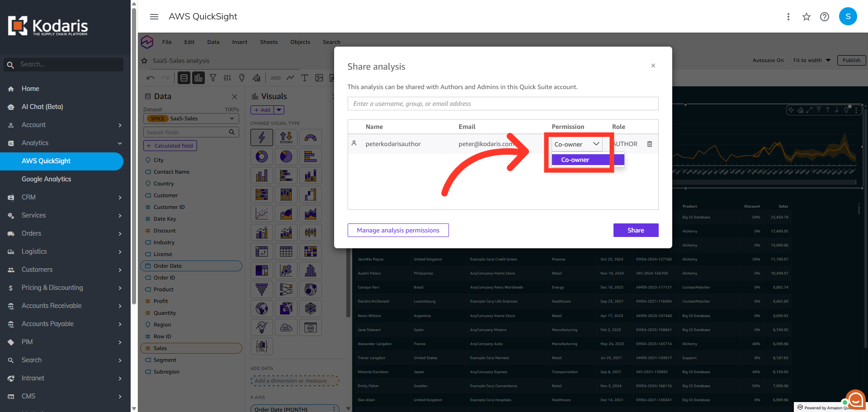Image resolution: width=868 pixels, height=412 pixels.
Task: Favorite this page with the header star
Action: (x=807, y=17)
